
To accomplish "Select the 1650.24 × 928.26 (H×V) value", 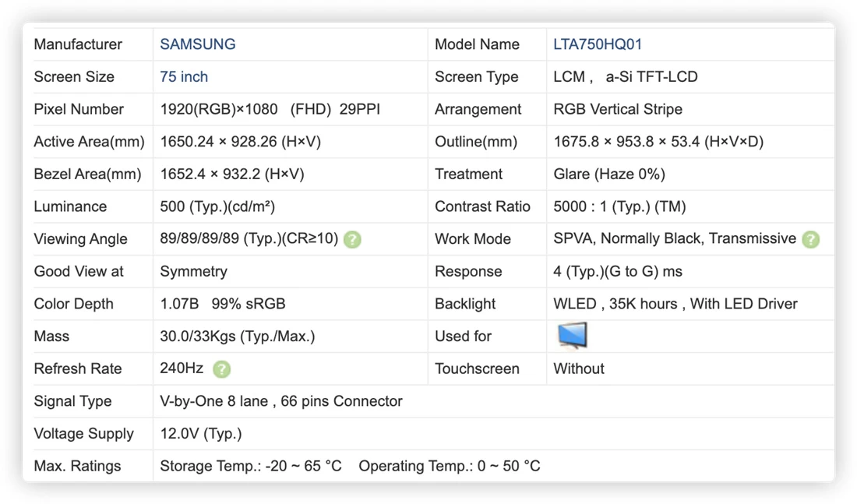I will coord(241,142).
